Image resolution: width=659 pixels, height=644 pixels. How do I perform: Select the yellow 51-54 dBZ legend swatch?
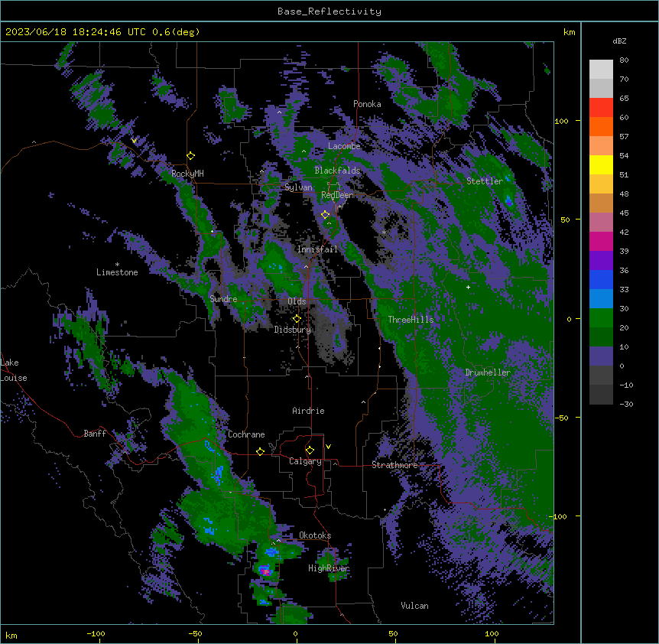pos(601,164)
